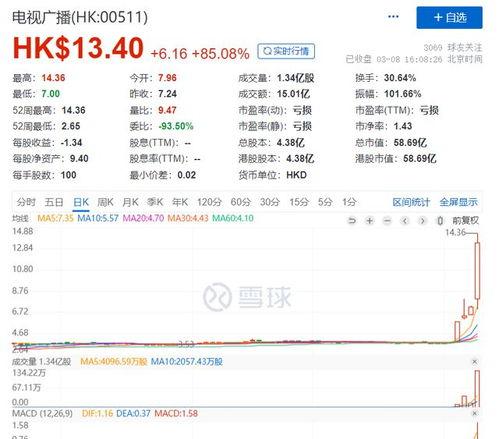499x439 pixels.
Task: Click the MACD (12,26,9) indicator label
Action: (42, 414)
